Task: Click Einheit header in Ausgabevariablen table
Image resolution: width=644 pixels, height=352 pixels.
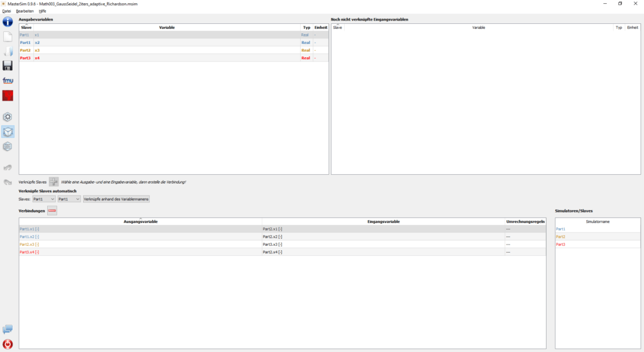Action: [321, 28]
